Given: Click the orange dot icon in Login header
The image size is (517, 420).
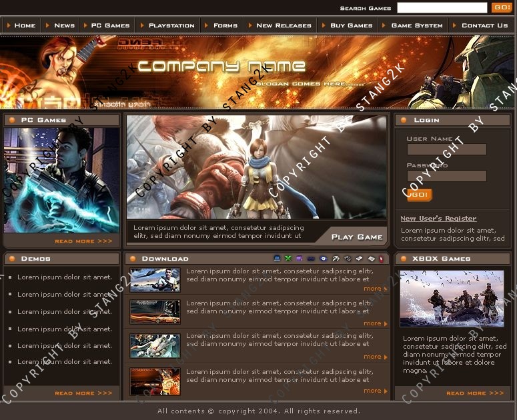Looking at the screenshot, I should tap(404, 120).
